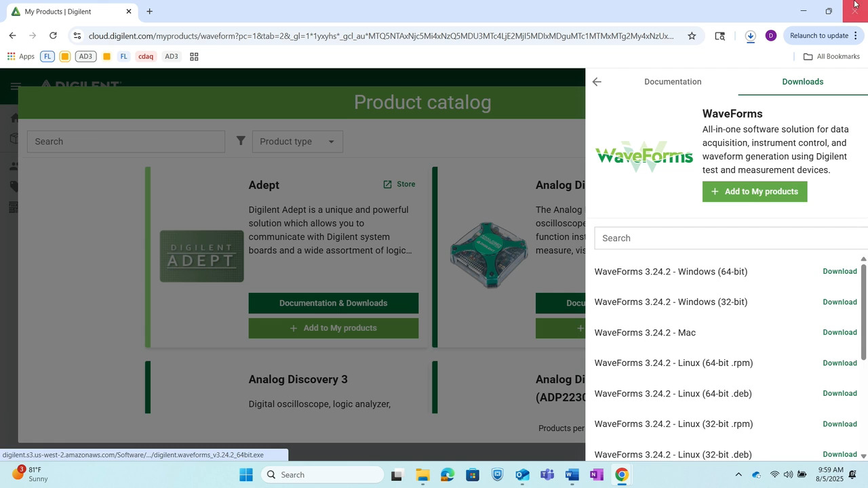Reload the page with refresh icon
This screenshot has height=488, width=868.
point(53,36)
